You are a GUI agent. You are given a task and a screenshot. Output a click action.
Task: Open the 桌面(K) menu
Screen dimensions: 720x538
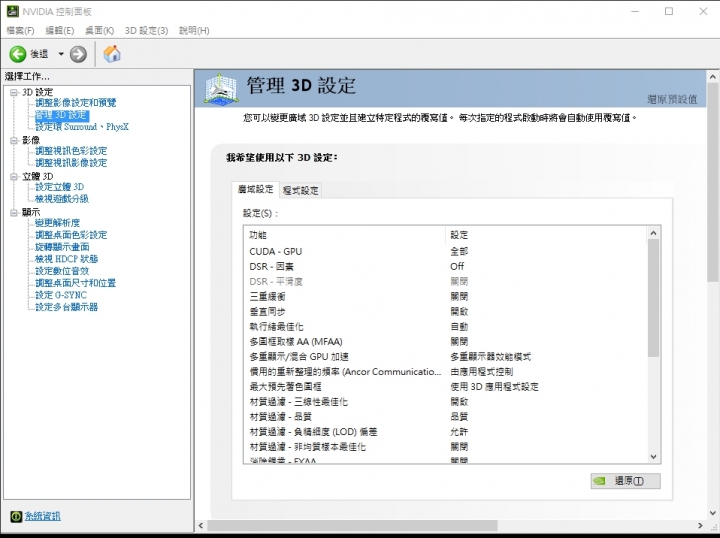[x=99, y=31]
